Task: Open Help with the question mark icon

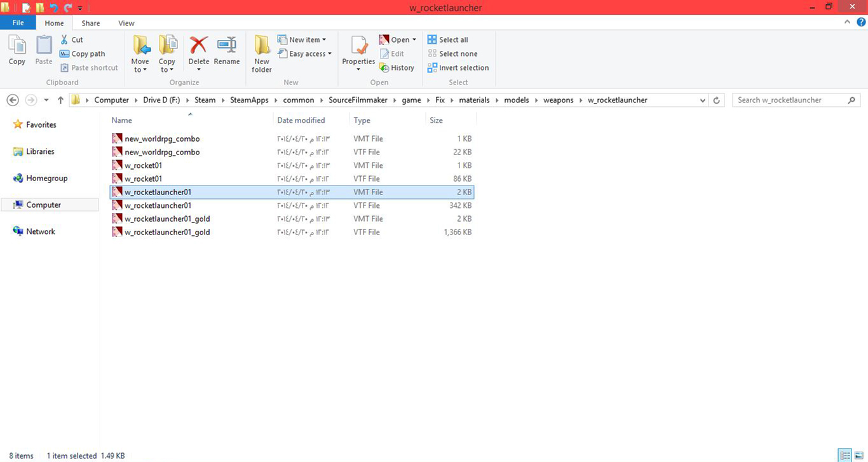Action: point(861,22)
